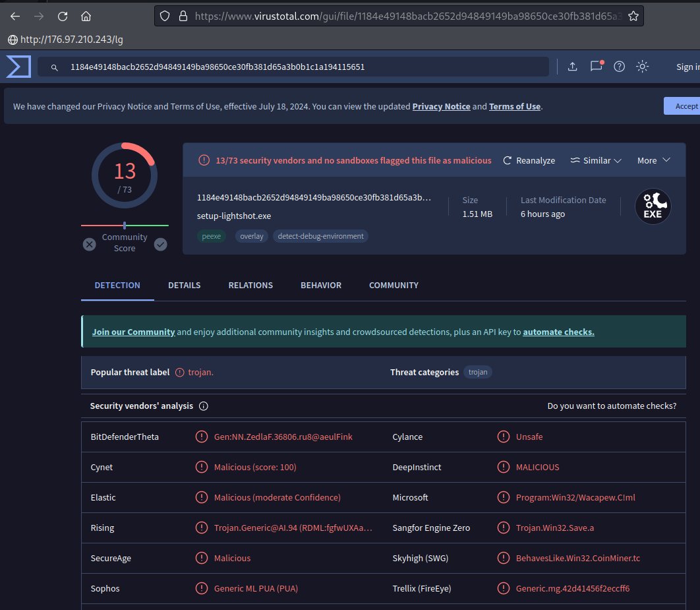Click the Elastic detection alert icon
Screen dimensions: 700x610
(x=202, y=497)
